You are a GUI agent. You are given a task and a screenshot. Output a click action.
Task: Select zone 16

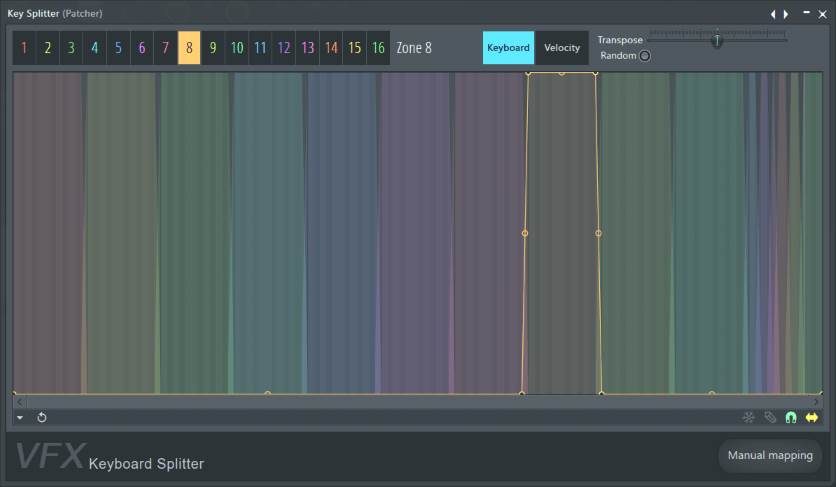coord(378,48)
